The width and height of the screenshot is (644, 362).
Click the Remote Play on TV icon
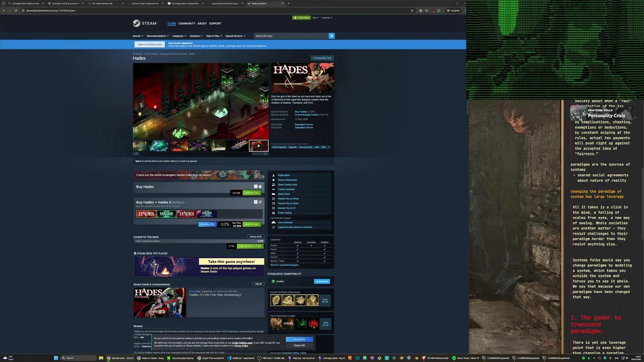tap(274, 208)
